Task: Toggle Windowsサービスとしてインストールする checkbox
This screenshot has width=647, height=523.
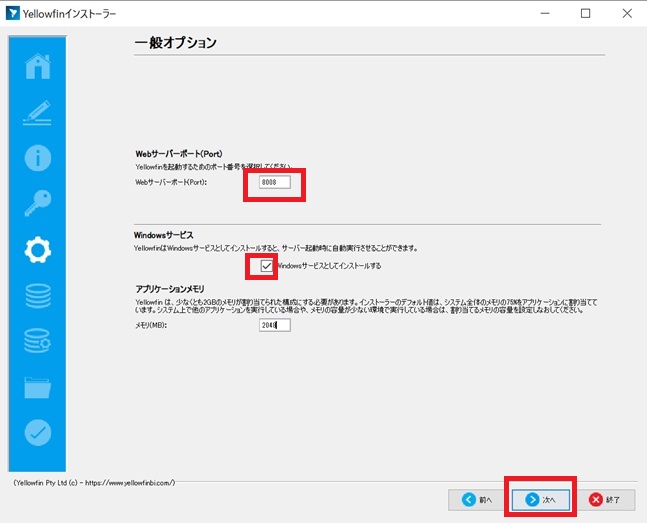Action: pyautogui.click(x=266, y=266)
